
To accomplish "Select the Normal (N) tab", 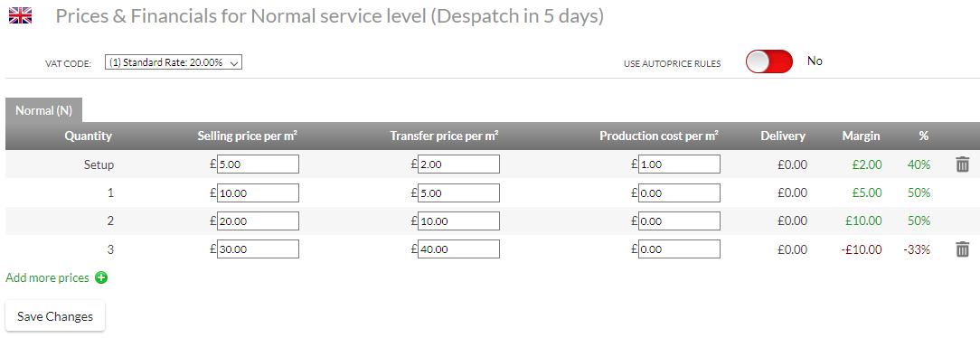I will pyautogui.click(x=43, y=110).
